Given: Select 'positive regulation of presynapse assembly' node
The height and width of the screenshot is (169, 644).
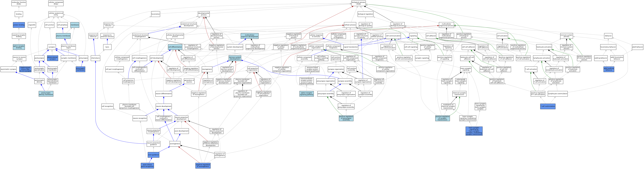Looking at the screenshot, I should tap(346, 118).
